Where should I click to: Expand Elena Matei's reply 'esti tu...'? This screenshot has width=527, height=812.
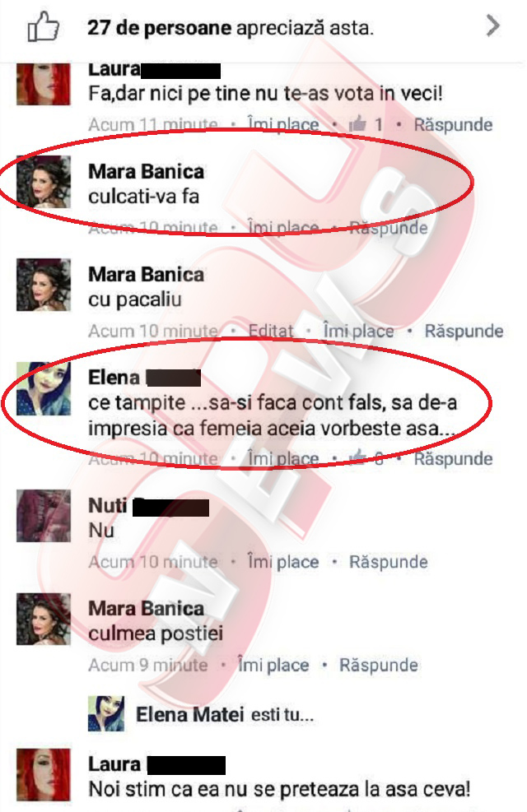click(x=224, y=715)
